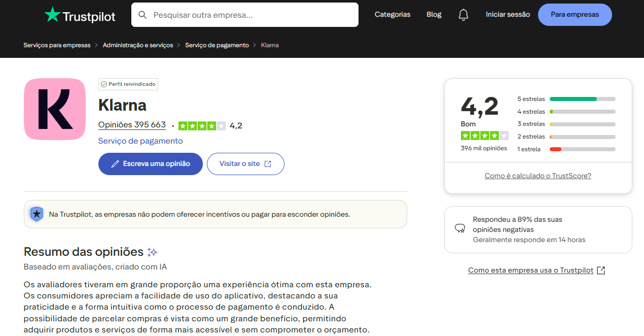Open notifications bell icon

(x=463, y=15)
